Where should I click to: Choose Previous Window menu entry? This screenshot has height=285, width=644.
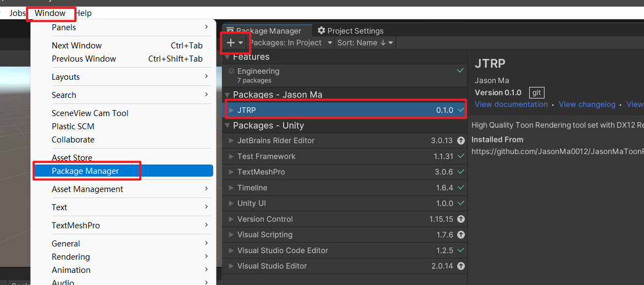point(123,59)
